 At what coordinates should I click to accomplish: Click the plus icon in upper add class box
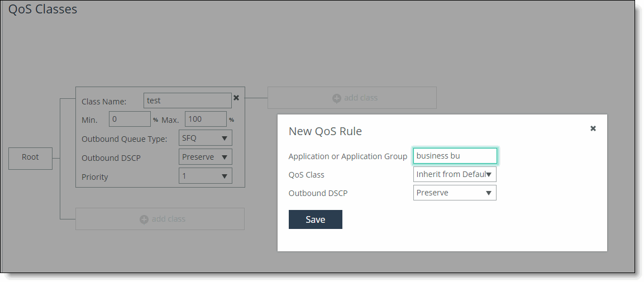tap(337, 98)
